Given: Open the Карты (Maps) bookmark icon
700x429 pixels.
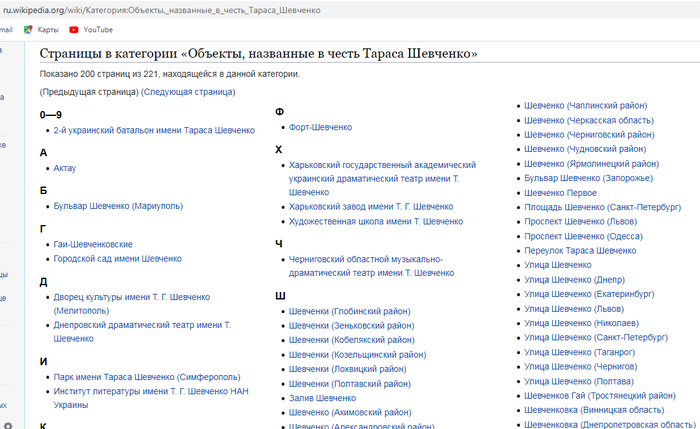Looking at the screenshot, I should pyautogui.click(x=28, y=30).
